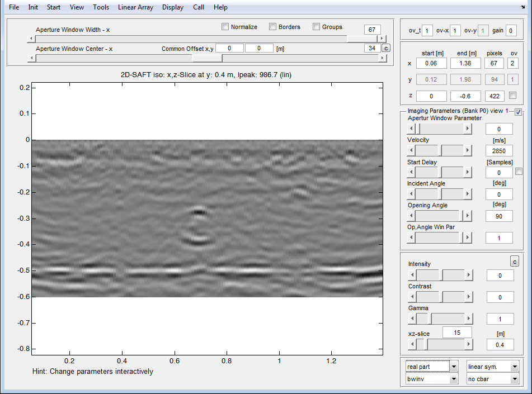The width and height of the screenshot is (532, 394).
Task: Click the xz-slice position field showing 0.4
Action: point(500,344)
